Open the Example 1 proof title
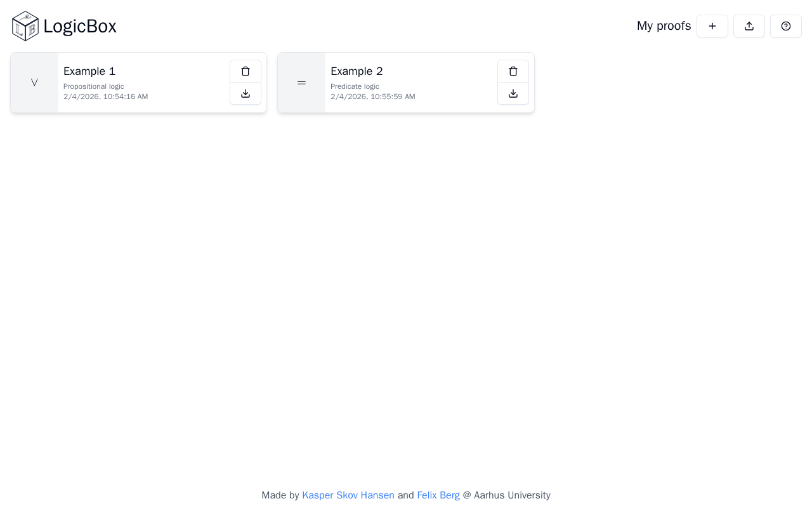812x508 pixels. [x=89, y=71]
